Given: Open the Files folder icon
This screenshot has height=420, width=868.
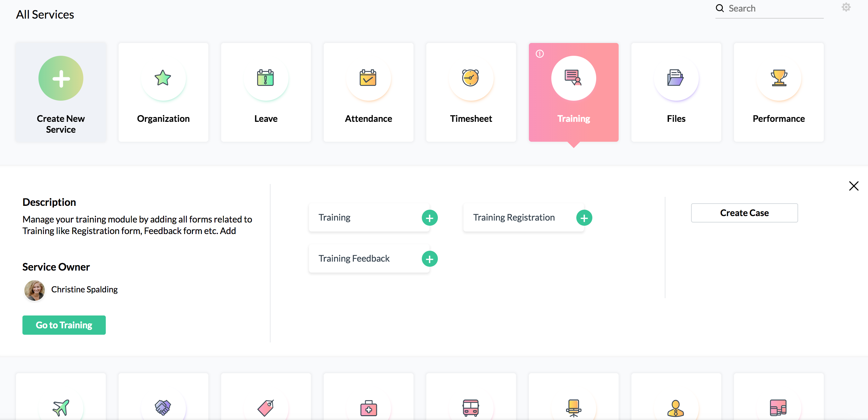Looking at the screenshot, I should pos(676,78).
